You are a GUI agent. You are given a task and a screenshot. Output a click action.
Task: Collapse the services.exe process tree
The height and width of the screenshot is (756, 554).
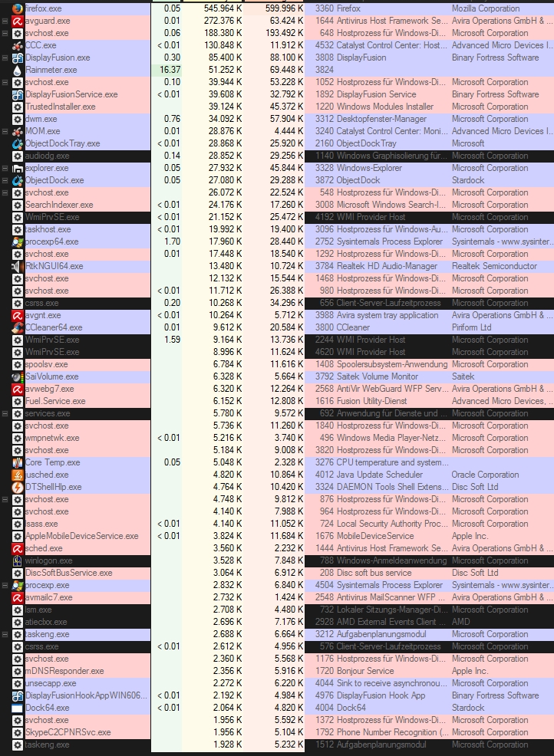point(5,413)
